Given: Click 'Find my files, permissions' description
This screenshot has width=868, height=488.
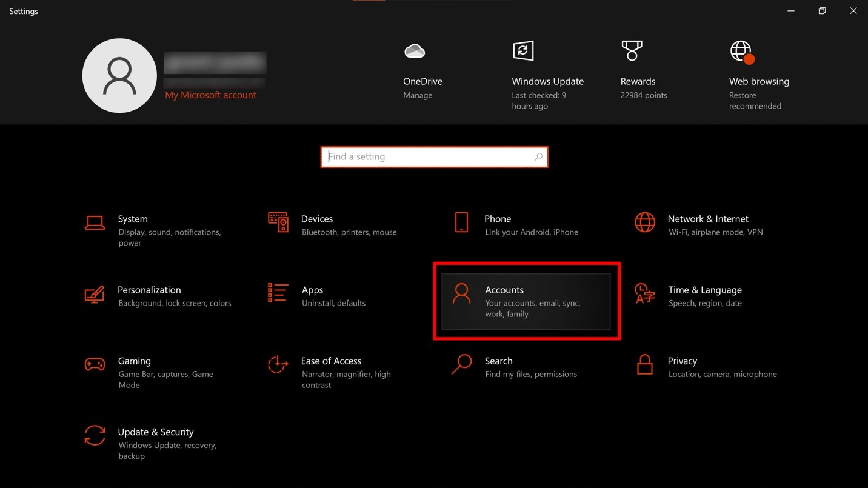Looking at the screenshot, I should 531,374.
